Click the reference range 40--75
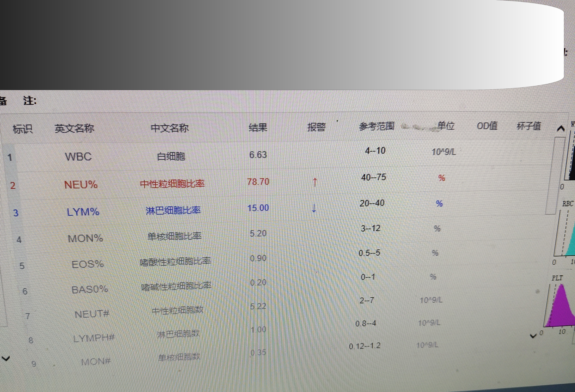575x392 pixels. [374, 177]
